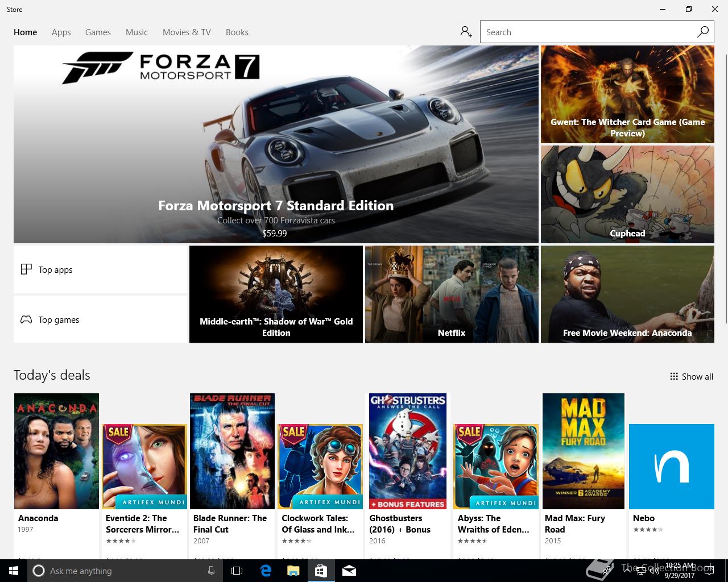
Task: Open the Windows Start menu
Action: [14, 571]
